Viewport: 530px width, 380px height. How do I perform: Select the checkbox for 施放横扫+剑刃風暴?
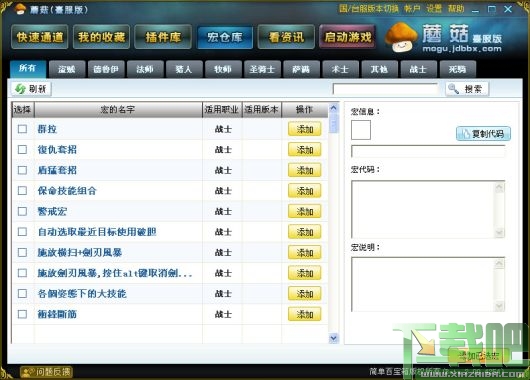click(x=22, y=253)
